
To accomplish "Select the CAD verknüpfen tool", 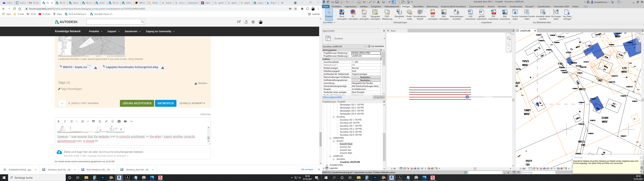I will pos(364,14).
